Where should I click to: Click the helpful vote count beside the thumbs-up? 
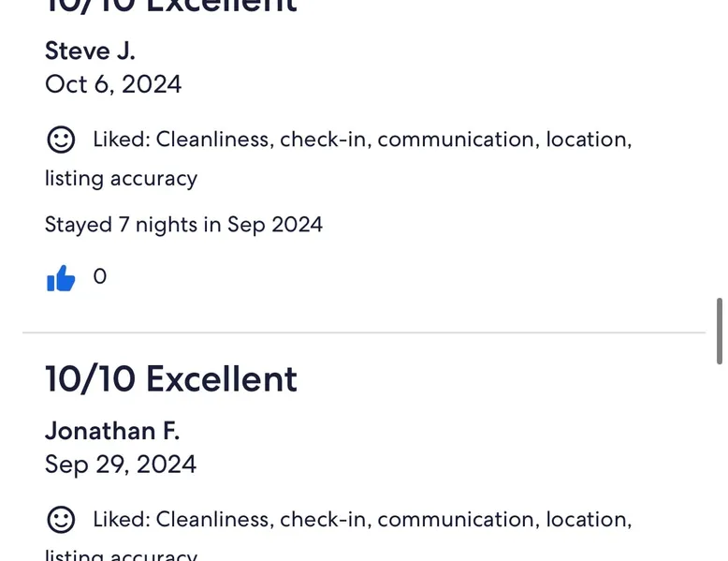pos(100,276)
